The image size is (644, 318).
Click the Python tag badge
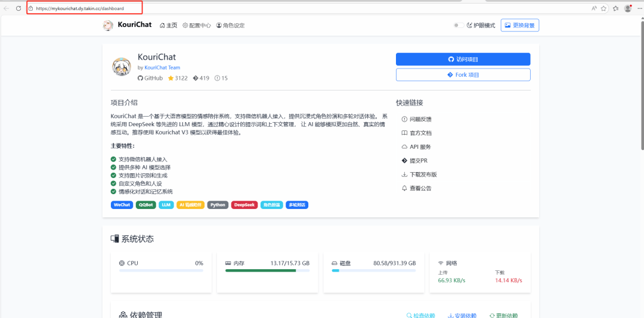(218, 205)
